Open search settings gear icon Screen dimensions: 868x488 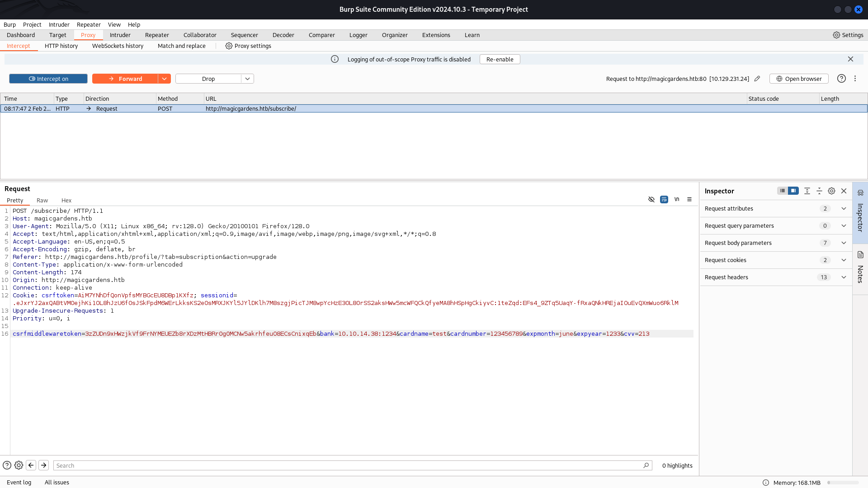(x=19, y=465)
